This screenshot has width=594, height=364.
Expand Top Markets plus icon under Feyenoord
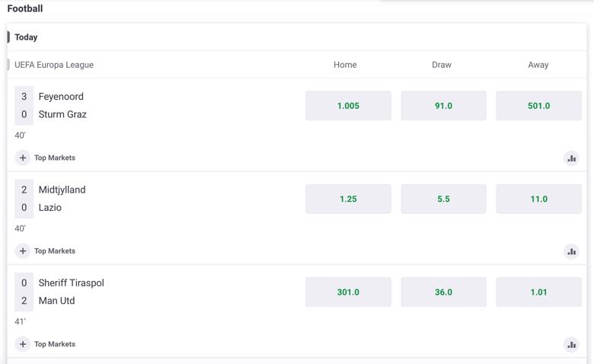tap(23, 158)
